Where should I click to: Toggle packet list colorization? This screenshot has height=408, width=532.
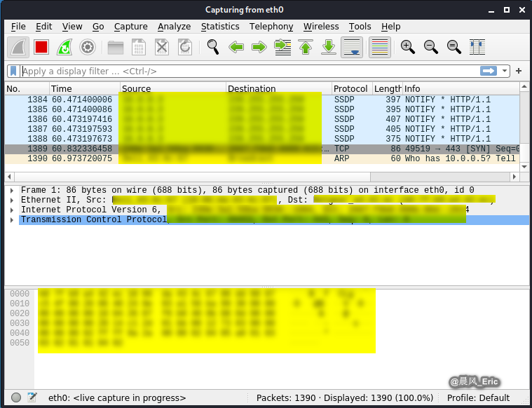click(x=379, y=47)
